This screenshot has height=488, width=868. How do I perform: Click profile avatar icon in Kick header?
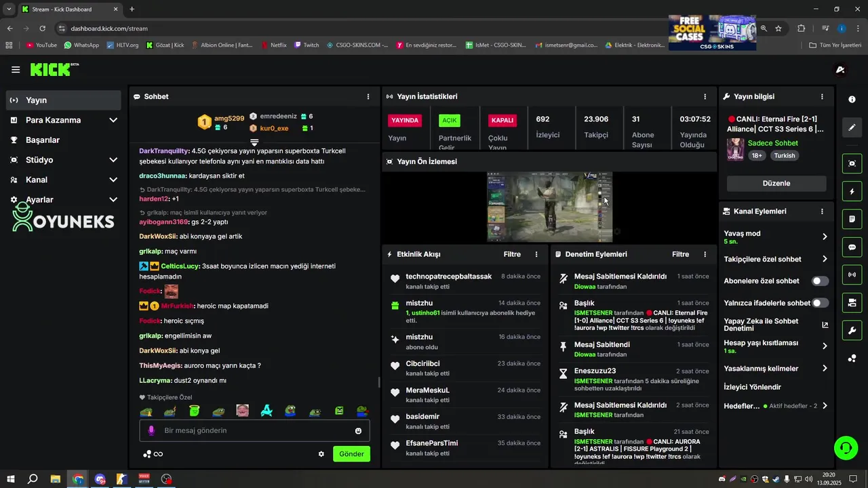tap(840, 69)
